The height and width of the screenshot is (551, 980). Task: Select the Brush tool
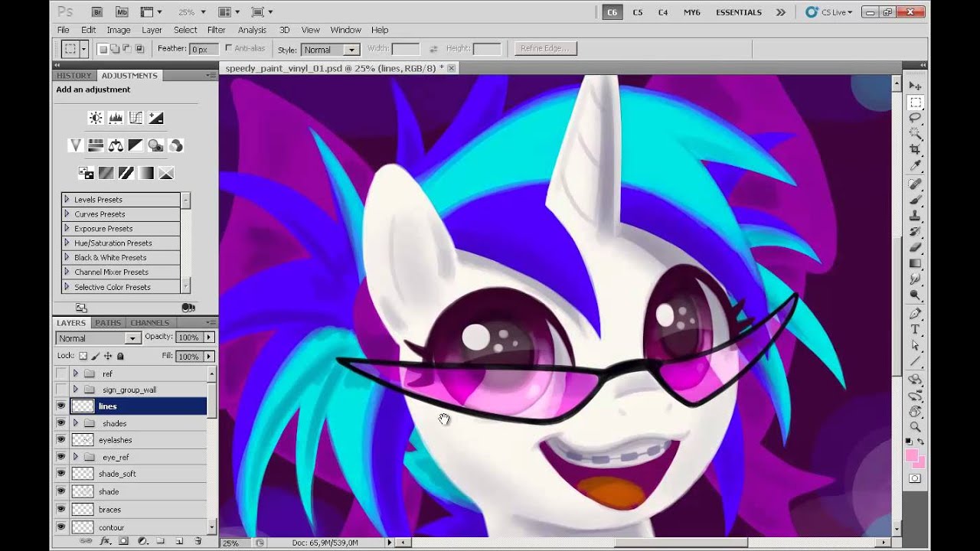point(915,201)
